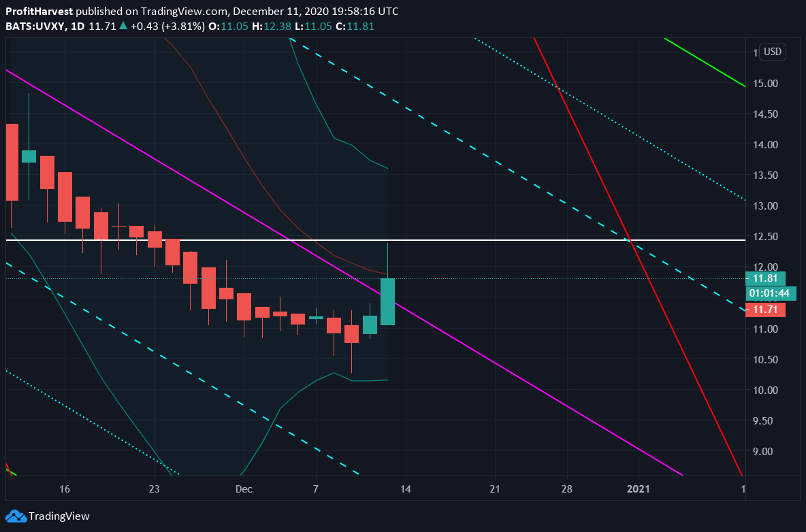Click the 13.50 price axis label
Viewport: 806px width, 532px height.
pos(765,175)
